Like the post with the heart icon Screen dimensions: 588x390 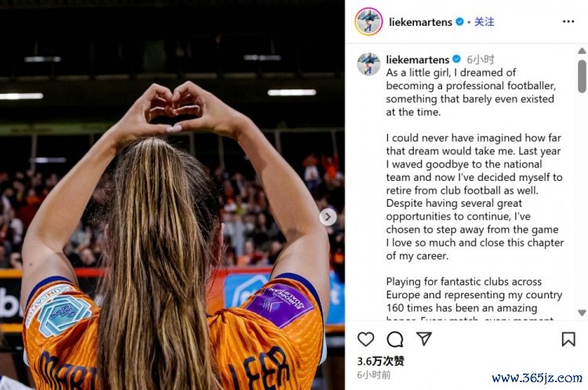point(365,339)
